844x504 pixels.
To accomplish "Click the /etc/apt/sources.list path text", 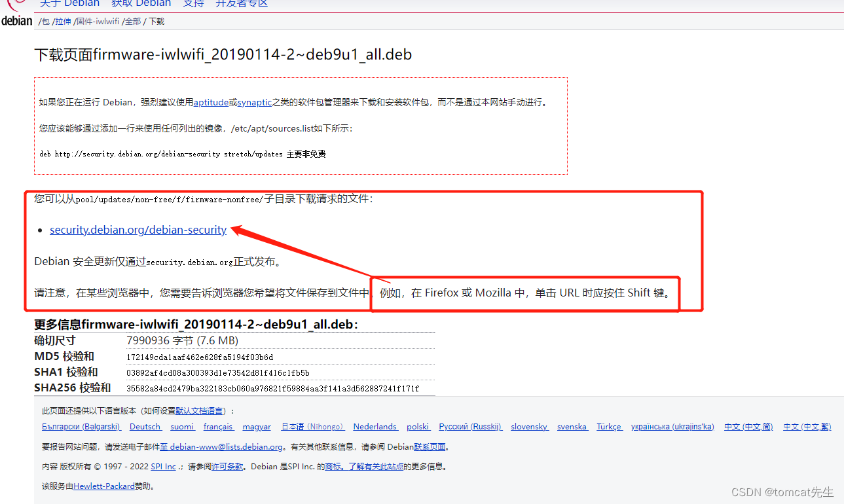I will click(271, 128).
